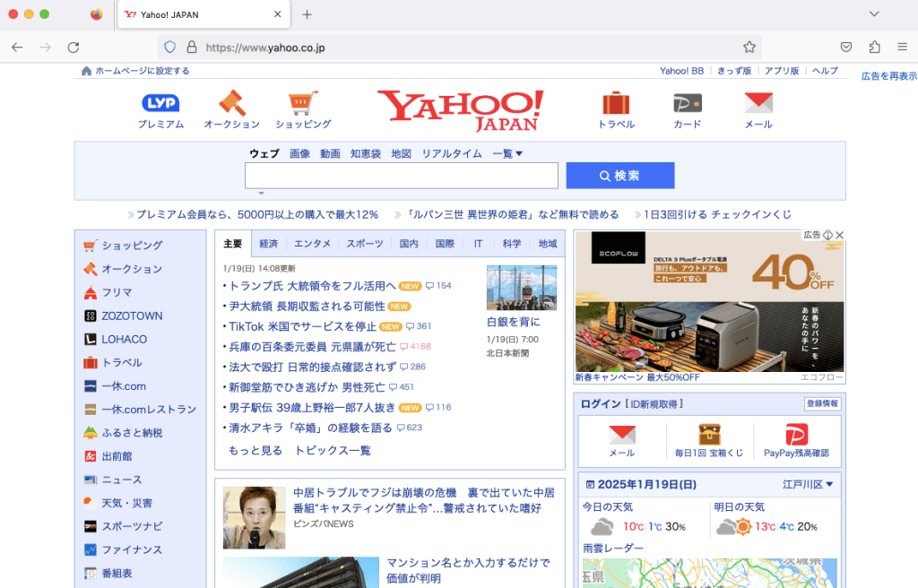Open a new browser tab

[x=307, y=14]
